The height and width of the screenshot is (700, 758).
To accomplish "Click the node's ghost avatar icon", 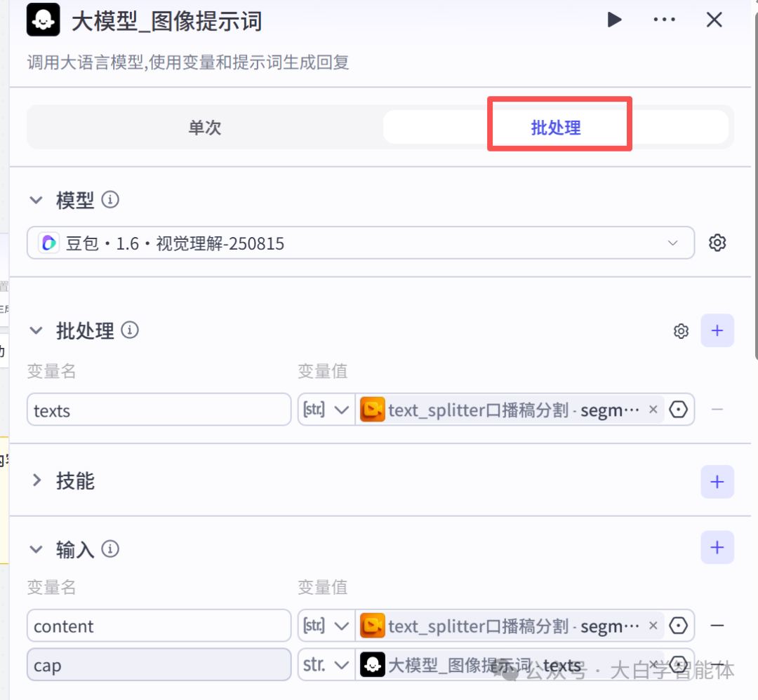I will 44,20.
